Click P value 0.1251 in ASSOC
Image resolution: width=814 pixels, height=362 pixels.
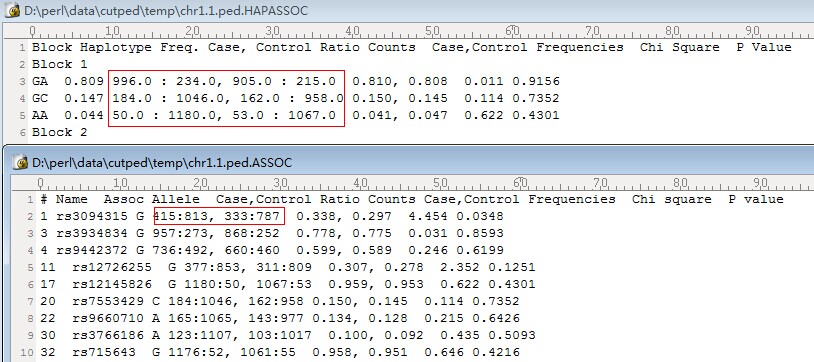tap(512, 267)
